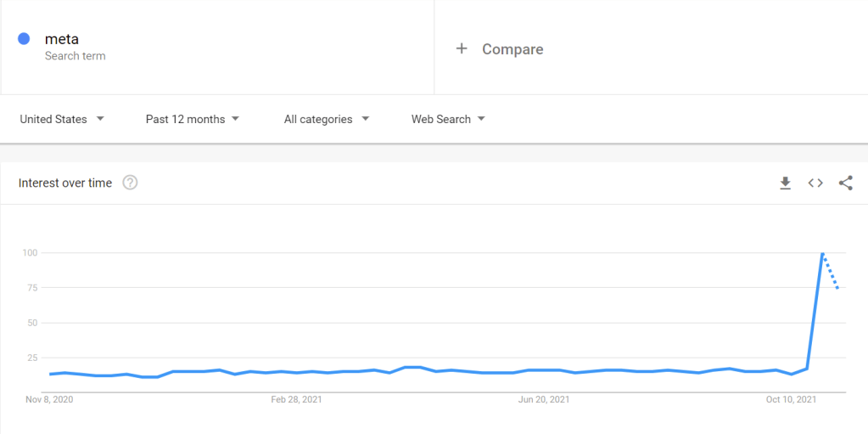Download the Interest over time data
This screenshot has width=868, height=434.
785,183
